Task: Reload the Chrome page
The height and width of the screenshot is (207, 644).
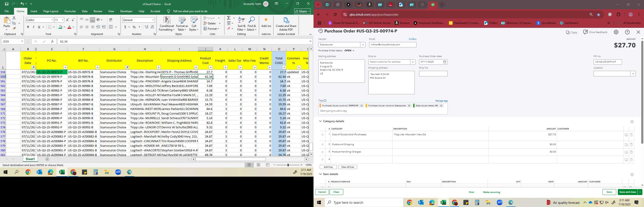Action: (x=335, y=14)
